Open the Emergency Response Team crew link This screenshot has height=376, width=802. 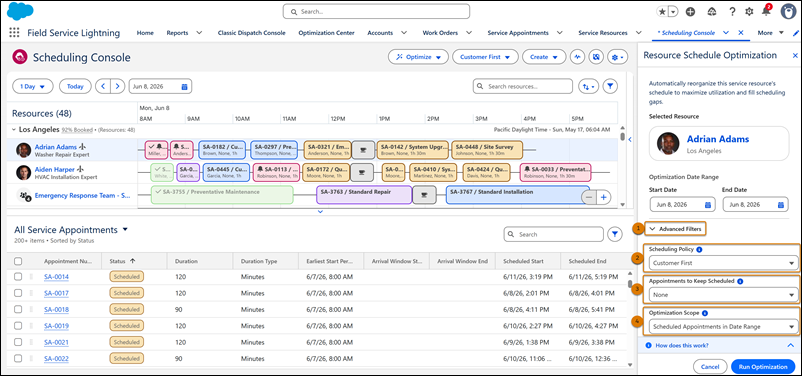pos(82,195)
